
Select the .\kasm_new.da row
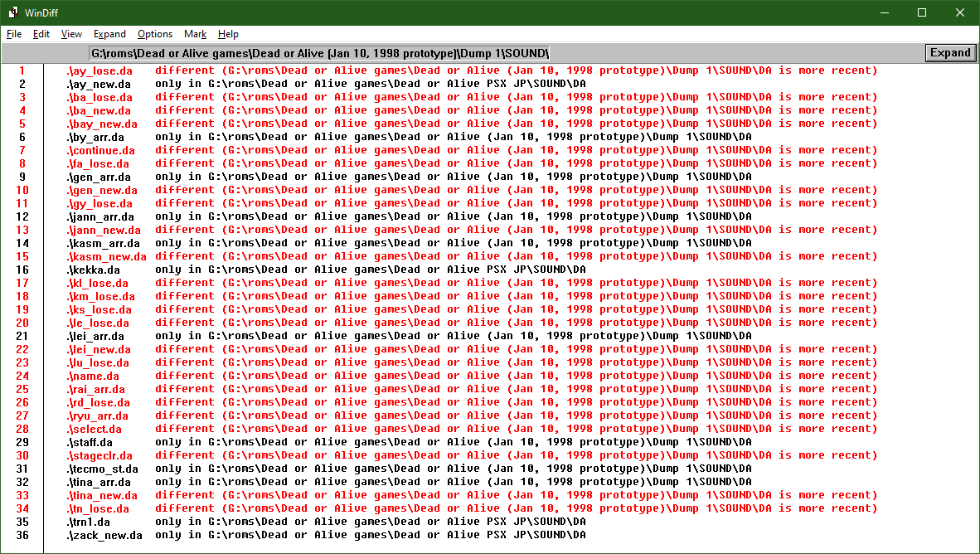pos(472,256)
